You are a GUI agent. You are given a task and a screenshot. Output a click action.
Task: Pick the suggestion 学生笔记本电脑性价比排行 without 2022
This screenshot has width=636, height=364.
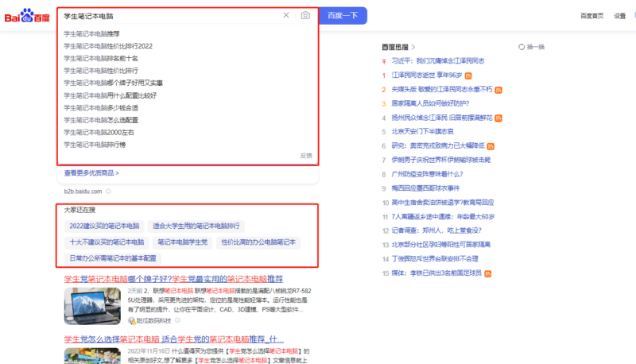point(101,71)
